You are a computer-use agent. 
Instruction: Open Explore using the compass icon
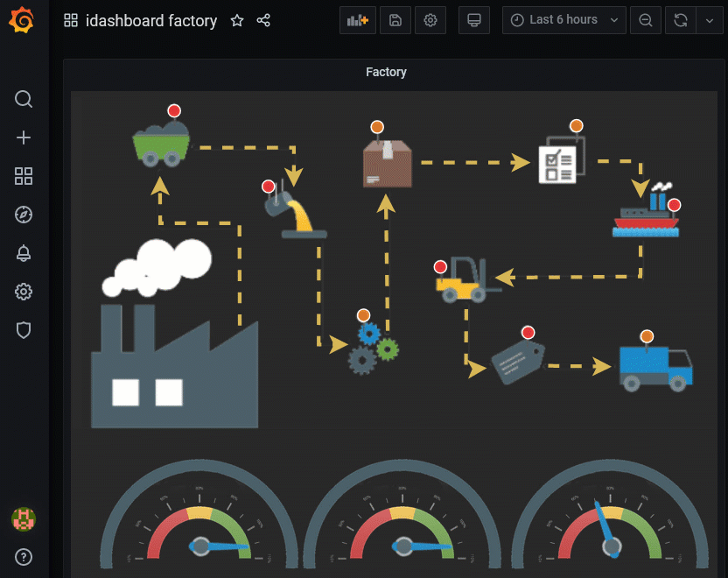pos(23,215)
